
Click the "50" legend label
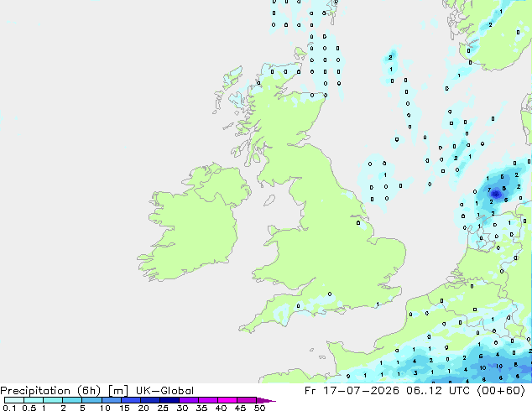point(259,408)
